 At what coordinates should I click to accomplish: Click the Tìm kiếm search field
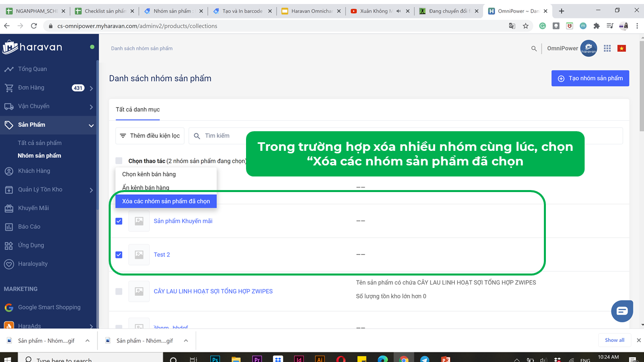click(x=406, y=136)
